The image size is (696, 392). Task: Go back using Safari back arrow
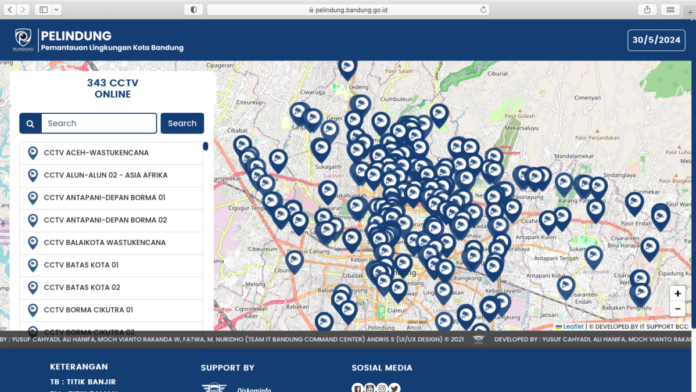[10, 9]
